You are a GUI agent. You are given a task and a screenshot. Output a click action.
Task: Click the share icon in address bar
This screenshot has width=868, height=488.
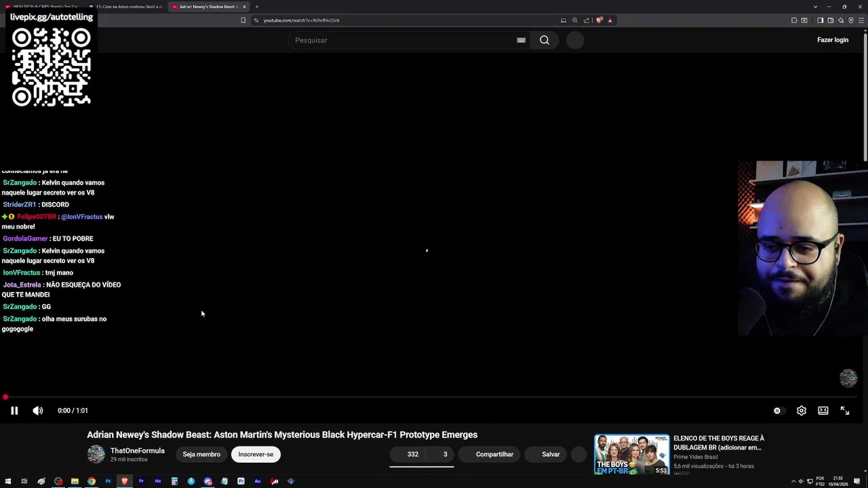[x=587, y=20]
